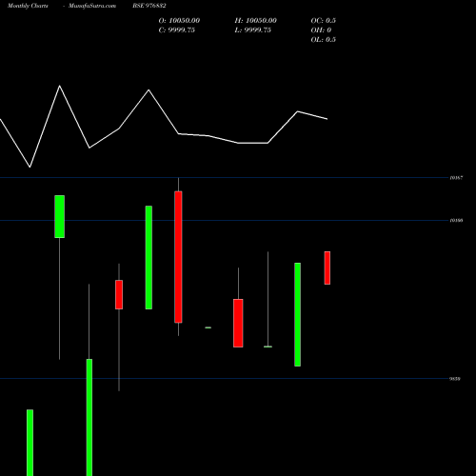This screenshot has height=476, width=476.
Task: Click the lowest price level axis label beginning 98
Action: pyautogui.click(x=455, y=379)
